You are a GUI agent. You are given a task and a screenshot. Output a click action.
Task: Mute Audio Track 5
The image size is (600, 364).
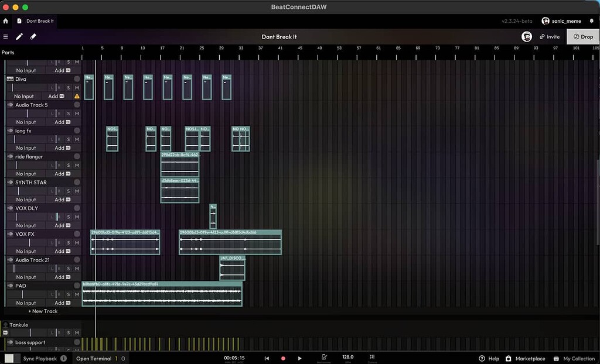[76, 113]
